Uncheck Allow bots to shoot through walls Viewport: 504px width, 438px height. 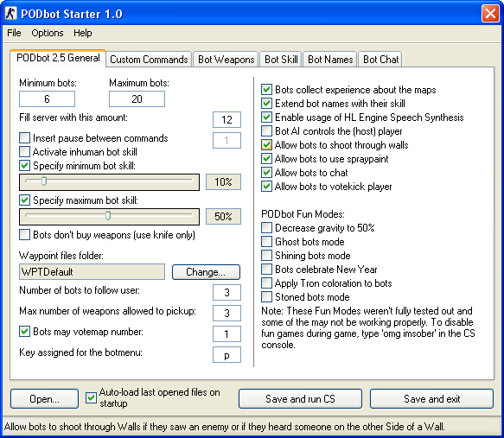tap(266, 145)
